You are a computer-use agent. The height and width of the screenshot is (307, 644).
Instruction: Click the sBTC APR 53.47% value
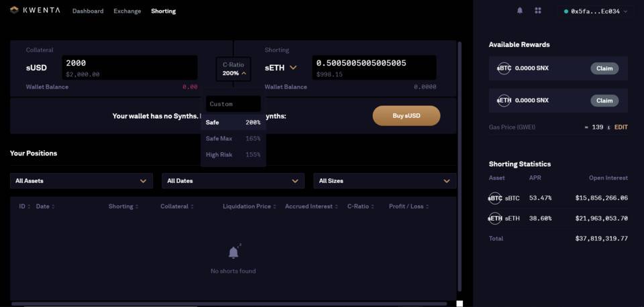point(539,198)
